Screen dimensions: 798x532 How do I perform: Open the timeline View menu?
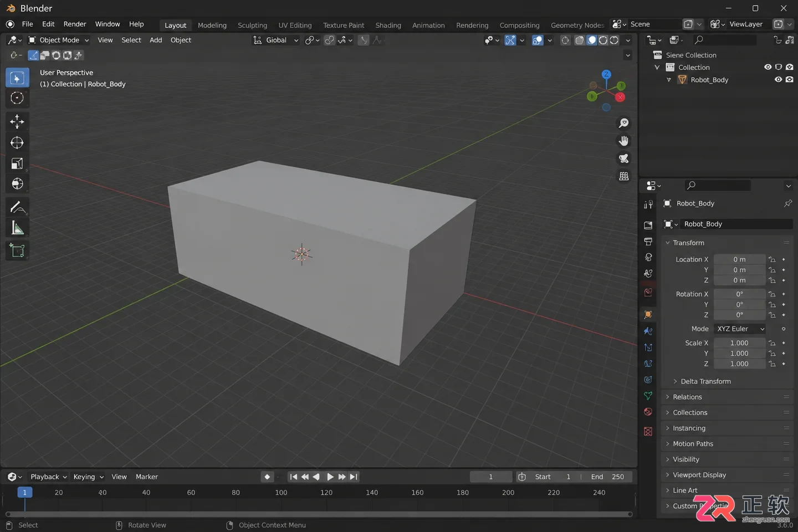[119, 477]
